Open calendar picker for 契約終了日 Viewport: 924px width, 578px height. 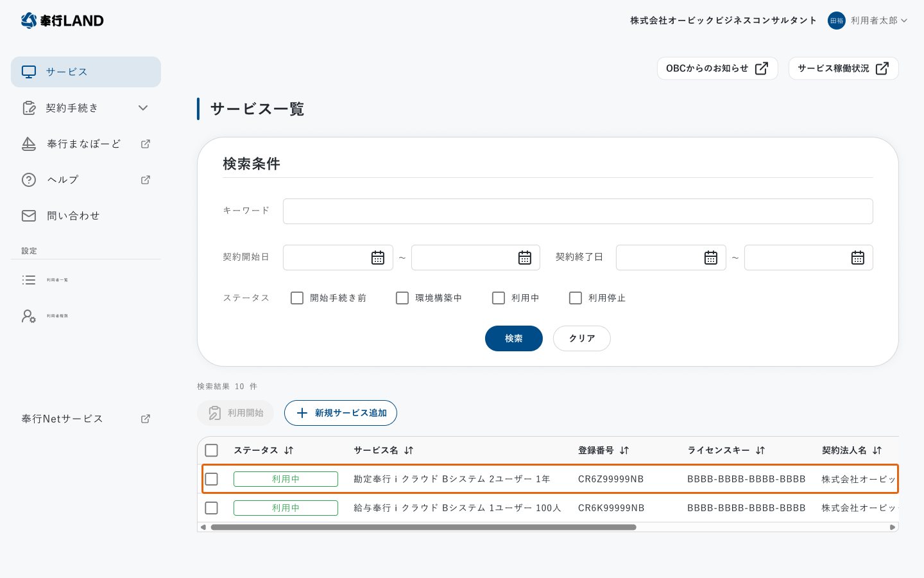click(711, 257)
